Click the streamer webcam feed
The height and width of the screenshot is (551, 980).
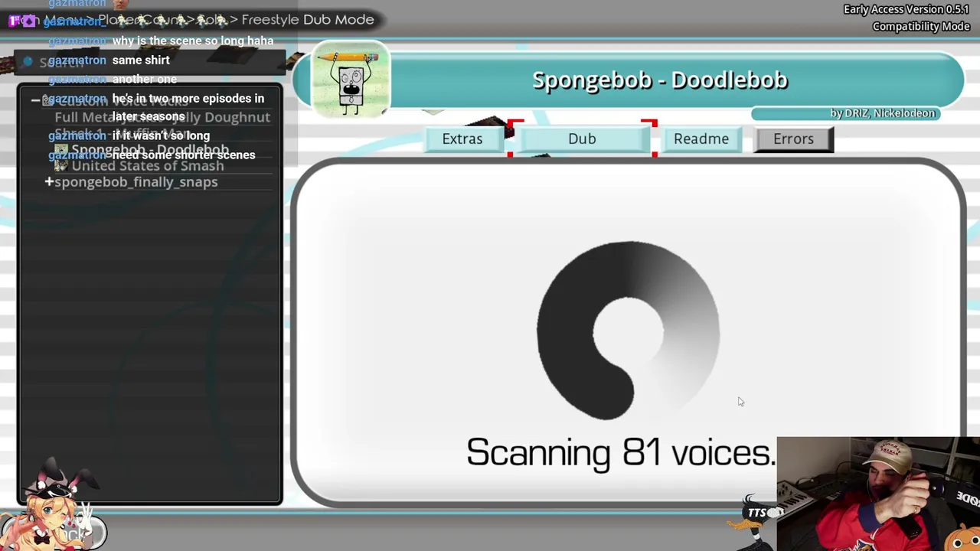tap(878, 494)
